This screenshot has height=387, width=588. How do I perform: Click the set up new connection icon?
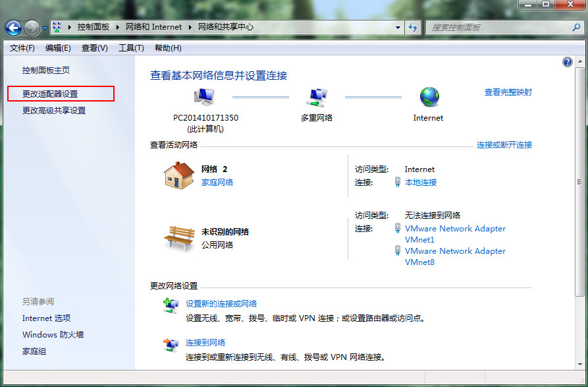click(x=171, y=305)
